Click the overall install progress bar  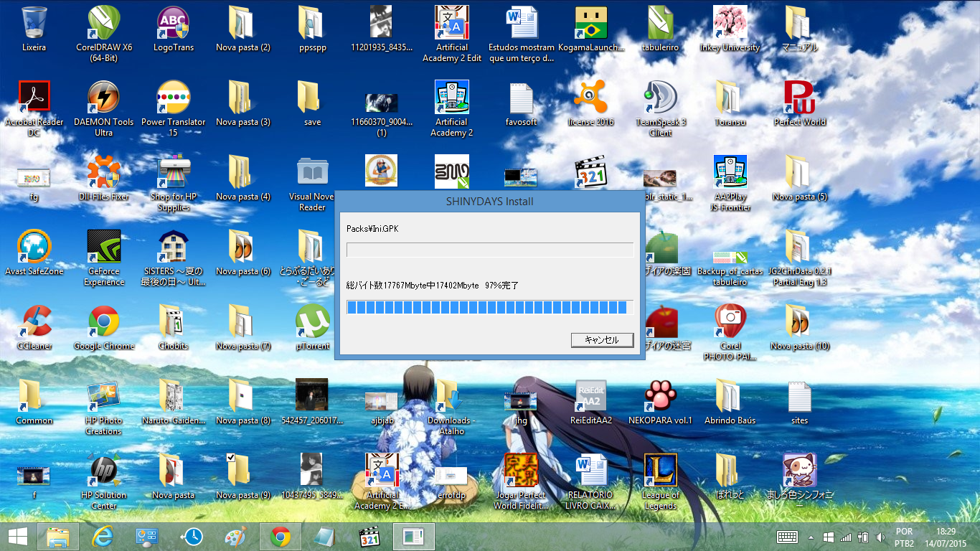coord(489,308)
